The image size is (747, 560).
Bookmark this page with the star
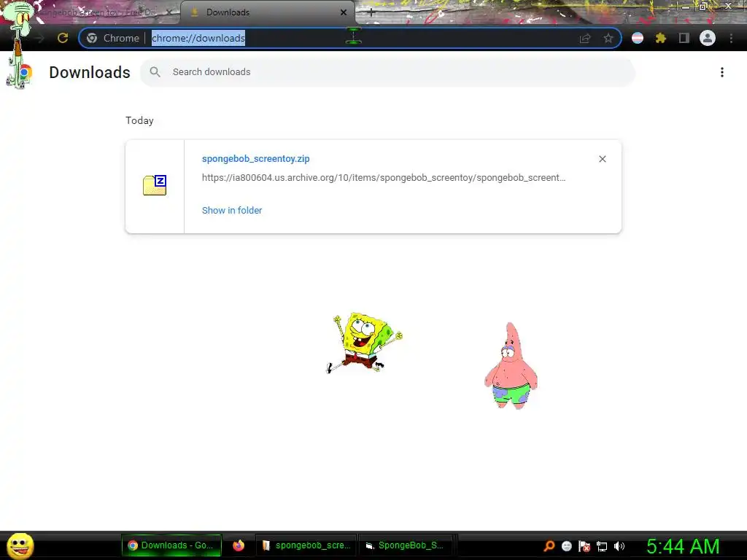click(x=608, y=38)
